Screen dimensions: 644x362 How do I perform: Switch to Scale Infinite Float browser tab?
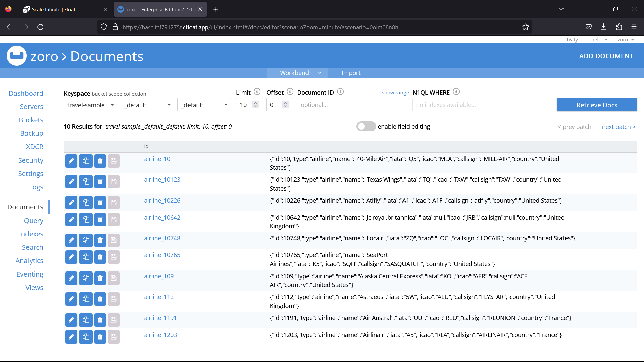pos(65,9)
